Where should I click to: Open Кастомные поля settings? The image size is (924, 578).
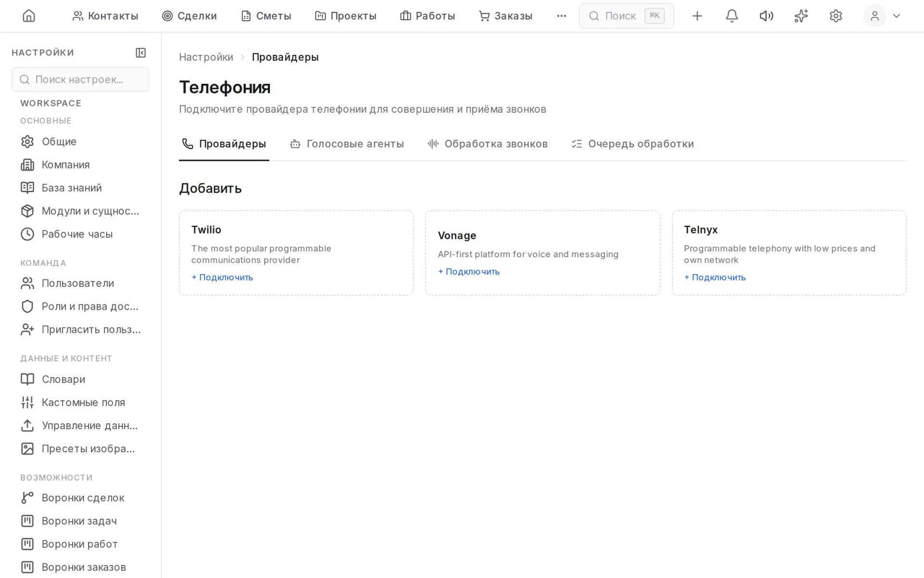(x=80, y=402)
